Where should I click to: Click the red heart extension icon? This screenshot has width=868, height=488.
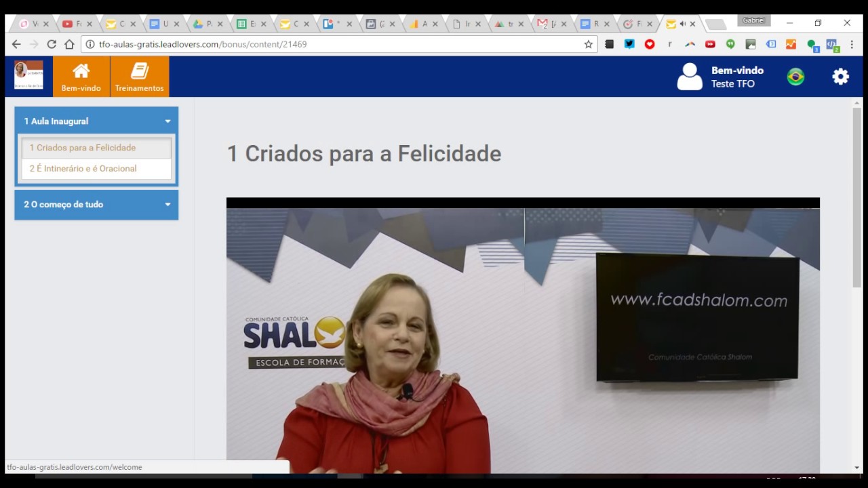(x=650, y=44)
